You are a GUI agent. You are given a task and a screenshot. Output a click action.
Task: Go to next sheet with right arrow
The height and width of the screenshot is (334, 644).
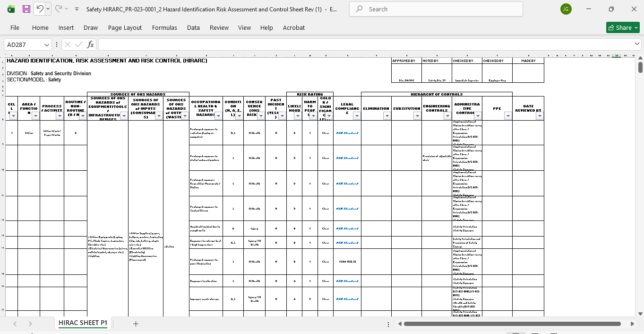[x=30, y=324]
